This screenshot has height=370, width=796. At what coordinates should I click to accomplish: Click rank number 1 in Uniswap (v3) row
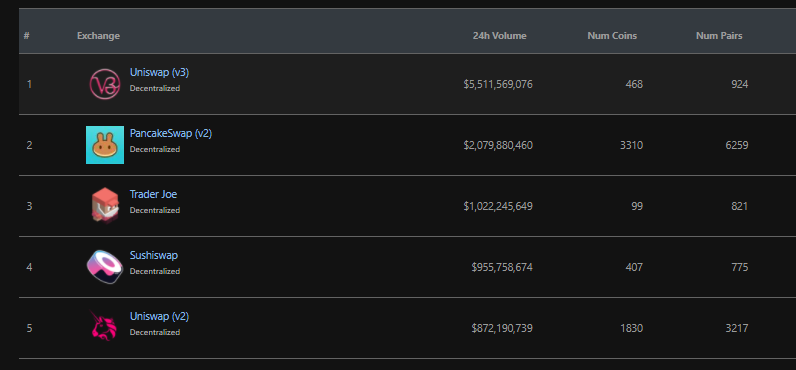[29, 84]
